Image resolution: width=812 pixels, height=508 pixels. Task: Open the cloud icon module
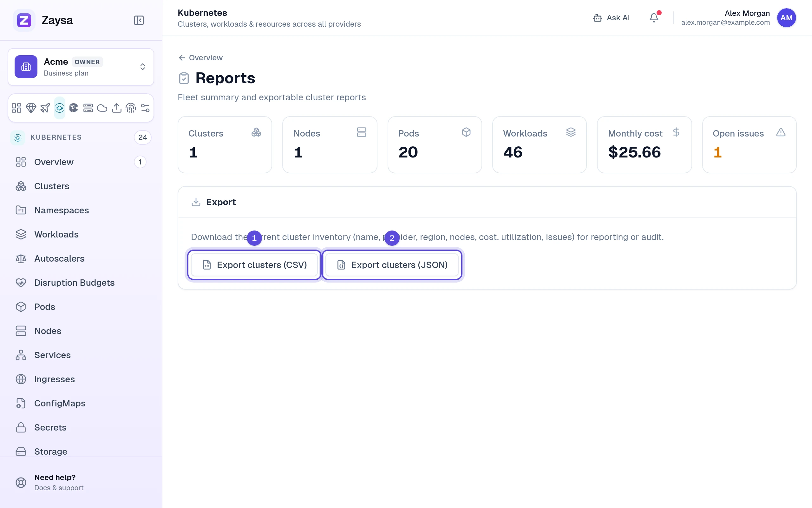[102, 108]
